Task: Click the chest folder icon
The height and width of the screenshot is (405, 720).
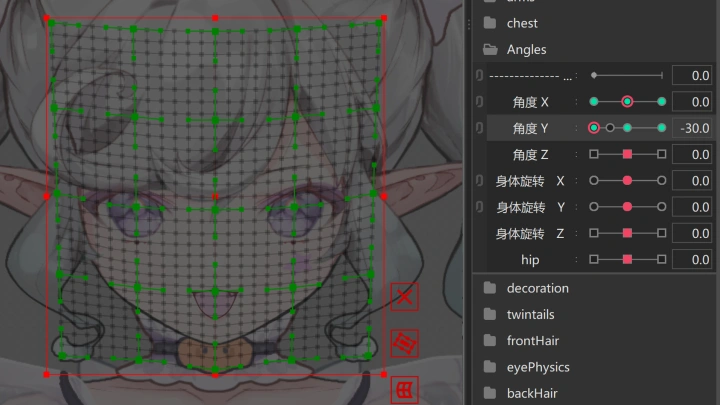Action: pos(490,23)
